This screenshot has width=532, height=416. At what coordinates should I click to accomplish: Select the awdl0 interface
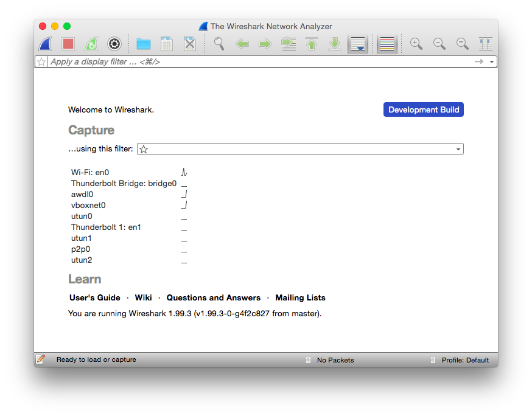tap(82, 194)
